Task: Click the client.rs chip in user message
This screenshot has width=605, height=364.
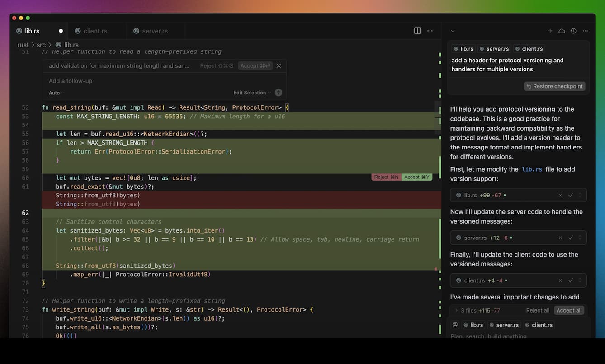Action: tap(529, 49)
